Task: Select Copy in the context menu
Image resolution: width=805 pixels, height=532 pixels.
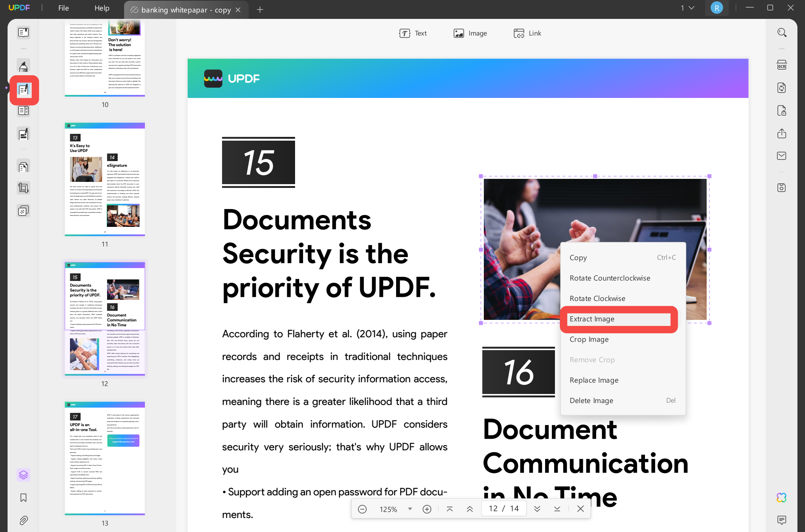Action: (x=578, y=257)
